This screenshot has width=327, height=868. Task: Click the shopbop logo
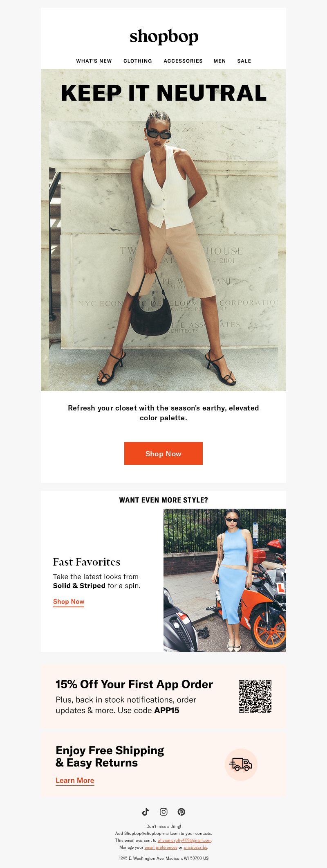pyautogui.click(x=164, y=37)
